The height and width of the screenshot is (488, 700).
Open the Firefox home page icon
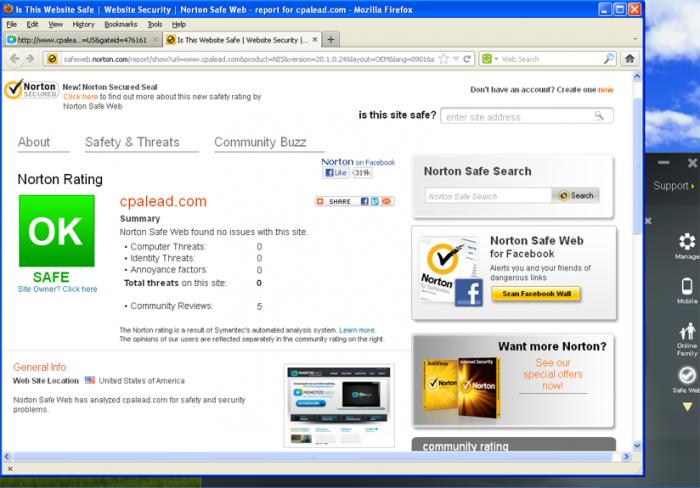[629, 58]
